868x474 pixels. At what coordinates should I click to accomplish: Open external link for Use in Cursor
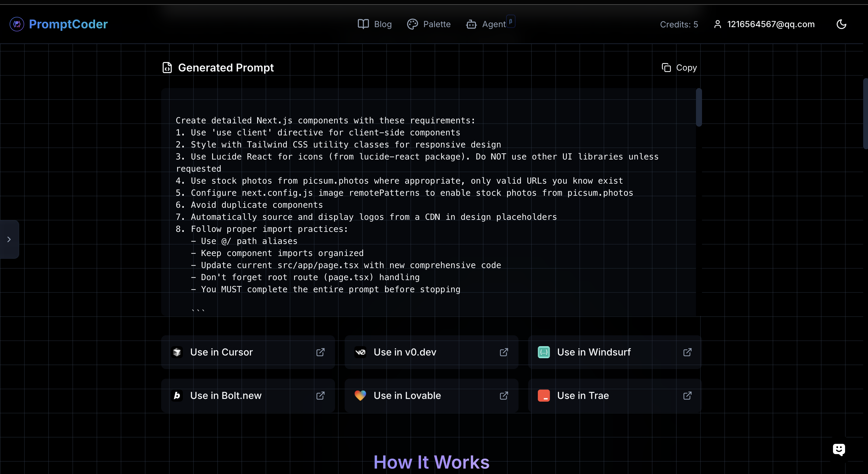(321, 352)
